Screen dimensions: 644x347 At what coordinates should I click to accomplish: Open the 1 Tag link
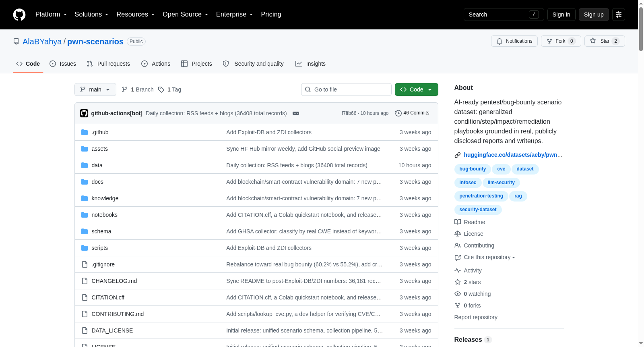pos(169,89)
